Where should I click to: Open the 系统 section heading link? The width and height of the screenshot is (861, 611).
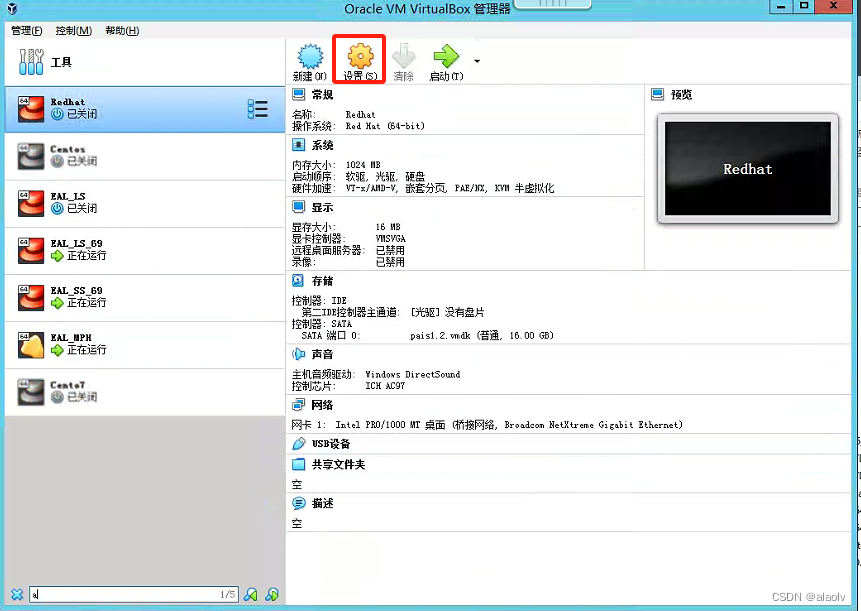coord(322,145)
